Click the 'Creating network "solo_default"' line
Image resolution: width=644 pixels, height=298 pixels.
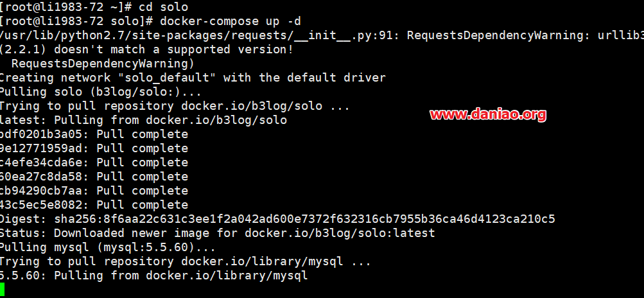(193, 78)
